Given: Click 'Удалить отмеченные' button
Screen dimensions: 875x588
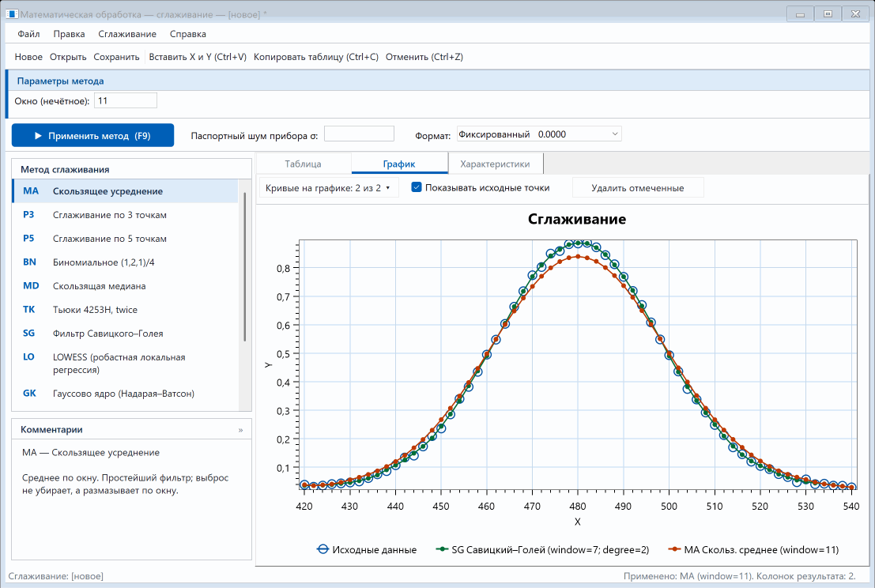Looking at the screenshot, I should pos(638,188).
